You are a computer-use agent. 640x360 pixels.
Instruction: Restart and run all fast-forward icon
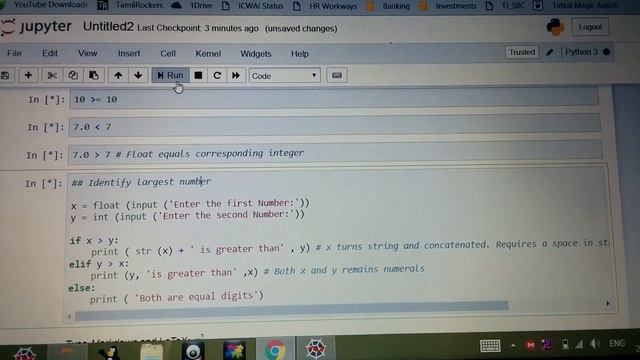click(x=236, y=75)
